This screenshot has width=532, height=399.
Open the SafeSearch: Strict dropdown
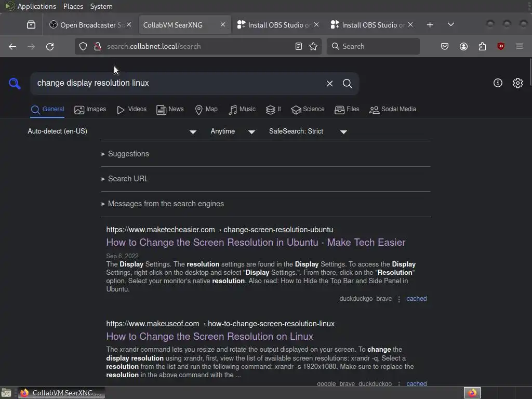click(308, 131)
